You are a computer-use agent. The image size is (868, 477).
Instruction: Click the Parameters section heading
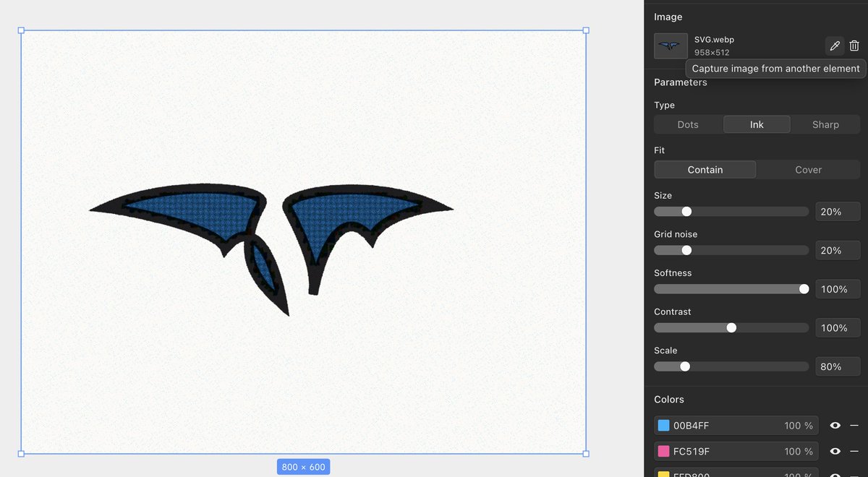(681, 82)
